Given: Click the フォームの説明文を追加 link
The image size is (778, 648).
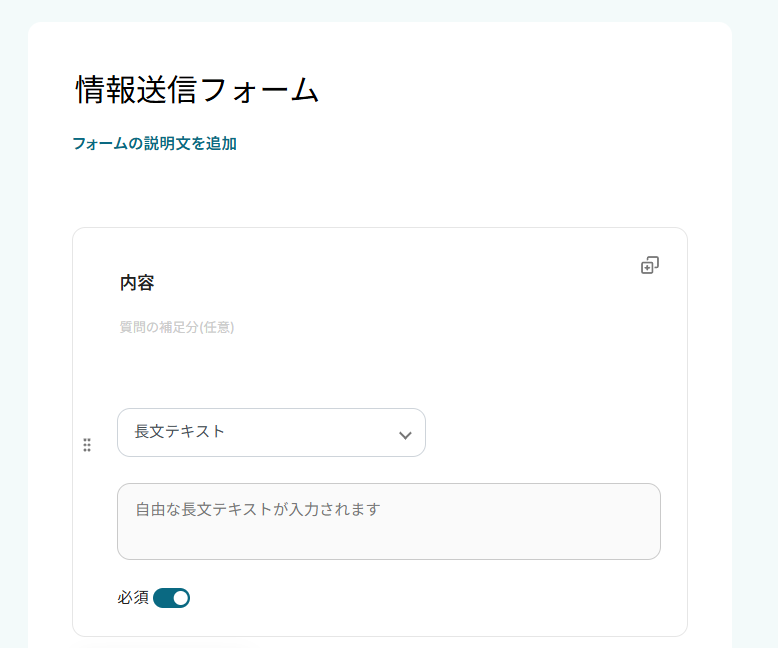Looking at the screenshot, I should pos(154,143).
